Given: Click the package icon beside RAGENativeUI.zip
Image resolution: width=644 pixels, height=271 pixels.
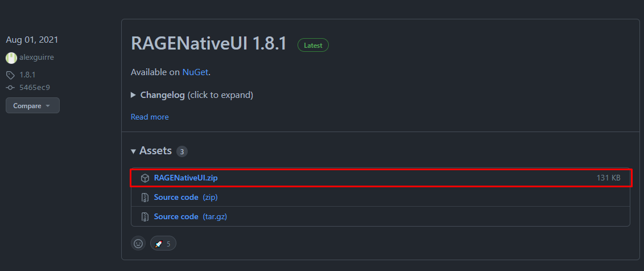Looking at the screenshot, I should click(145, 178).
